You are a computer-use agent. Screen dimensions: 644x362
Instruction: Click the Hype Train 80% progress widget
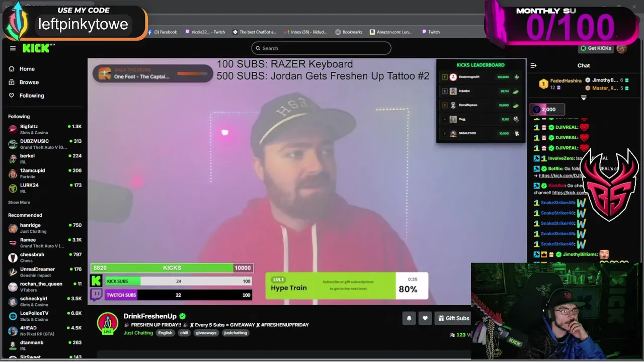[x=347, y=286]
